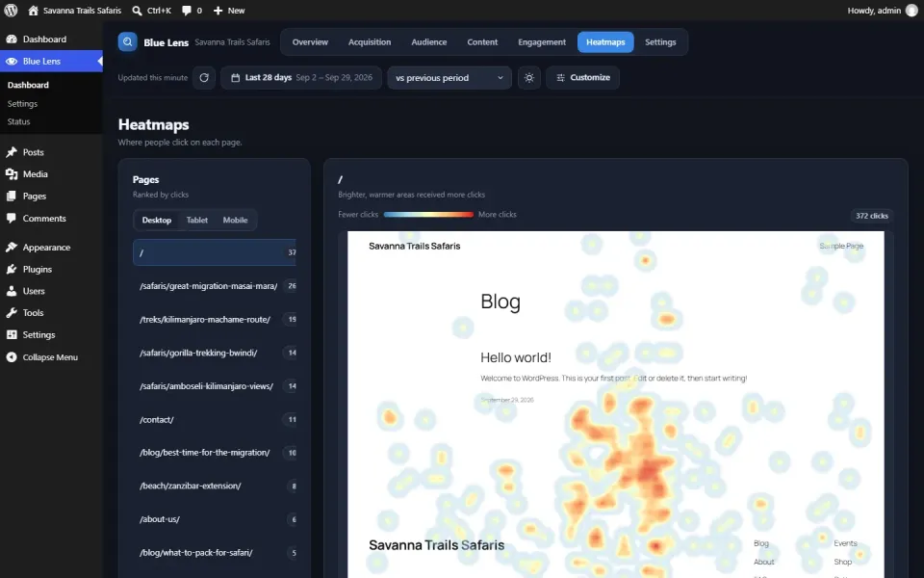Click Collapse Menu link

pyautogui.click(x=50, y=356)
